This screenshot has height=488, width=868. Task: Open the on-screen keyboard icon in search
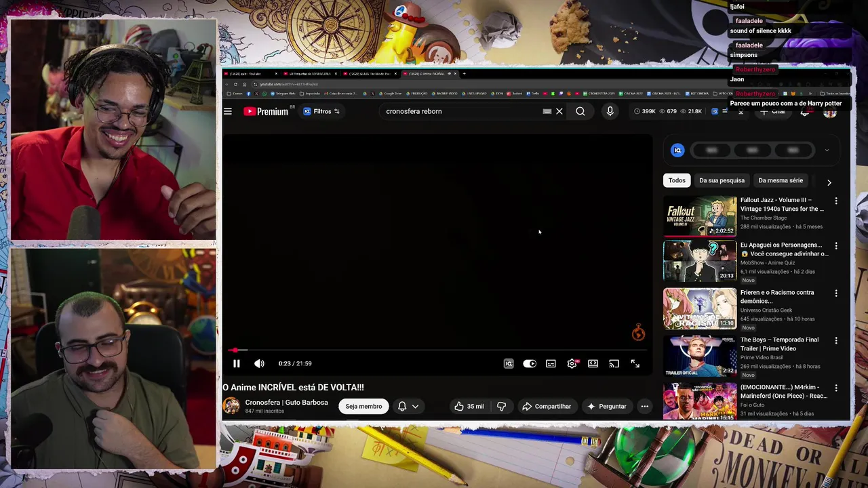click(x=547, y=111)
